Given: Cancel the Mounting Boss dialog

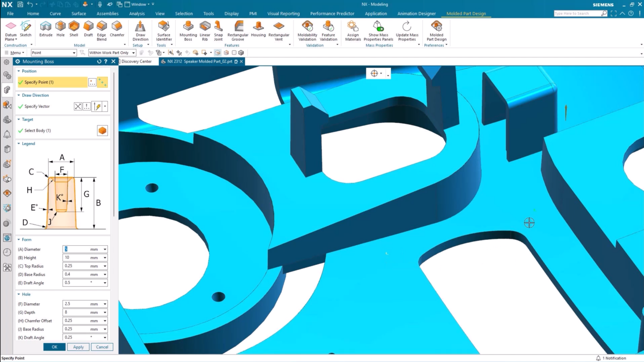Looking at the screenshot, I should [x=102, y=347].
